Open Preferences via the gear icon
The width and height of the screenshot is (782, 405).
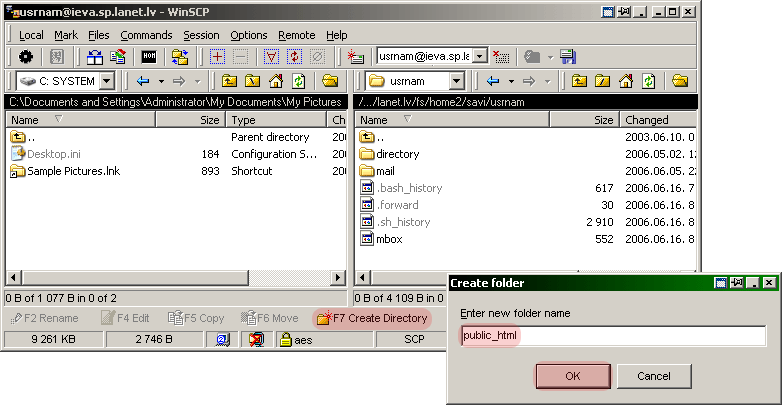pyautogui.click(x=26, y=57)
